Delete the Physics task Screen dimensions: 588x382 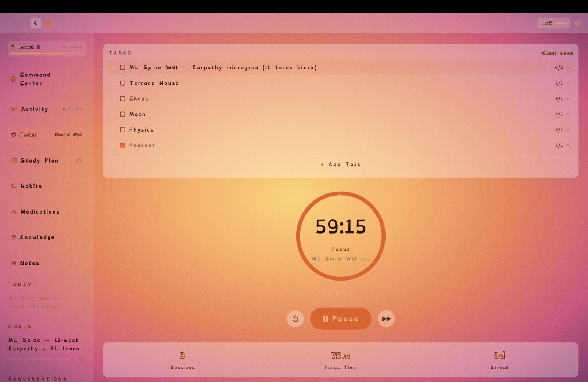point(568,130)
